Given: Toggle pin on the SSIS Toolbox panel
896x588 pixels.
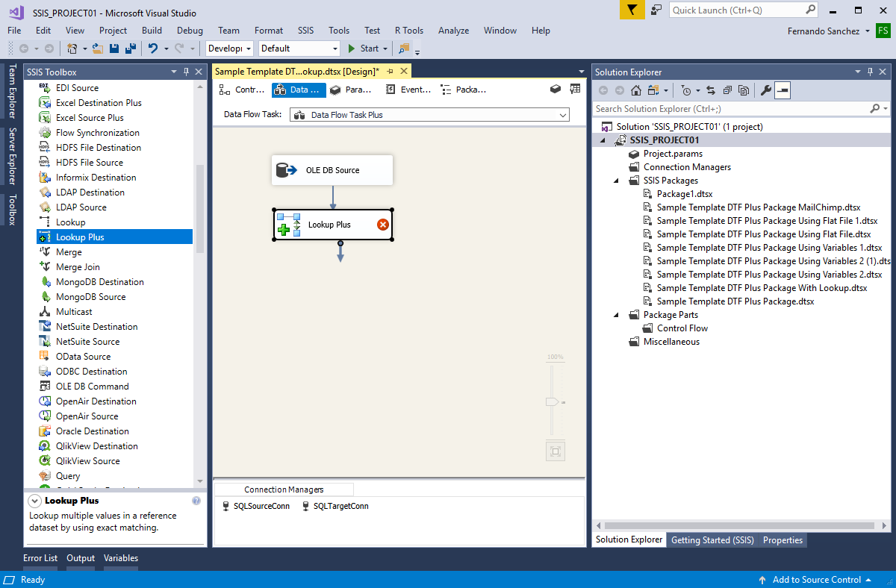Looking at the screenshot, I should click(x=186, y=72).
